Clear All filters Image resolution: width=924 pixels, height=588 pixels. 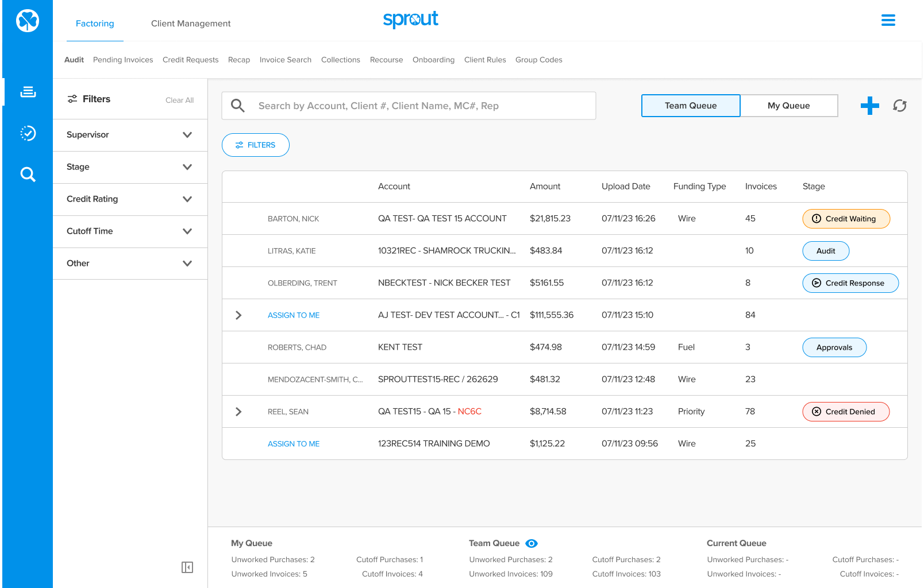(180, 100)
